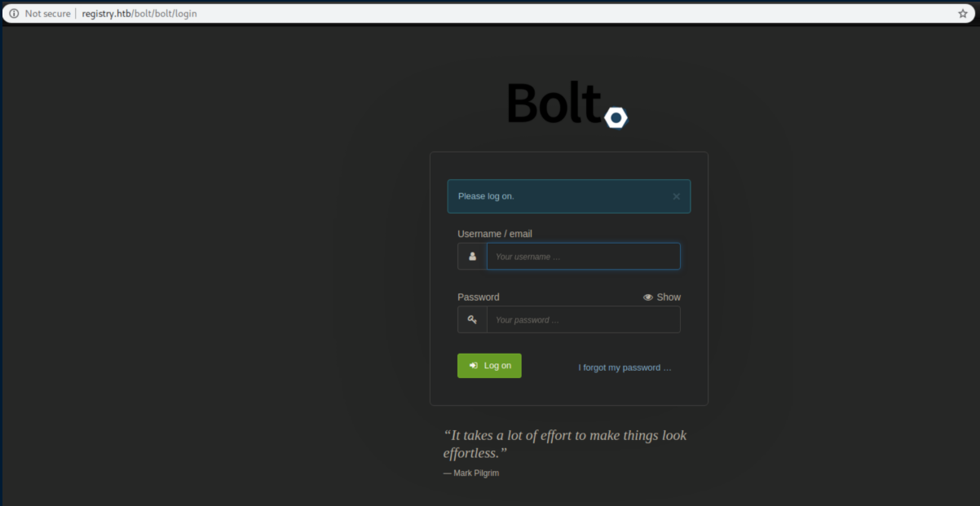
Task: Click the "Not secure" security label
Action: click(x=47, y=14)
